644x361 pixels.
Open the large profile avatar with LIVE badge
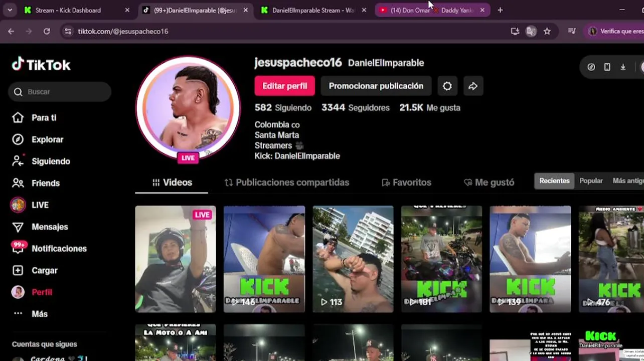(188, 109)
